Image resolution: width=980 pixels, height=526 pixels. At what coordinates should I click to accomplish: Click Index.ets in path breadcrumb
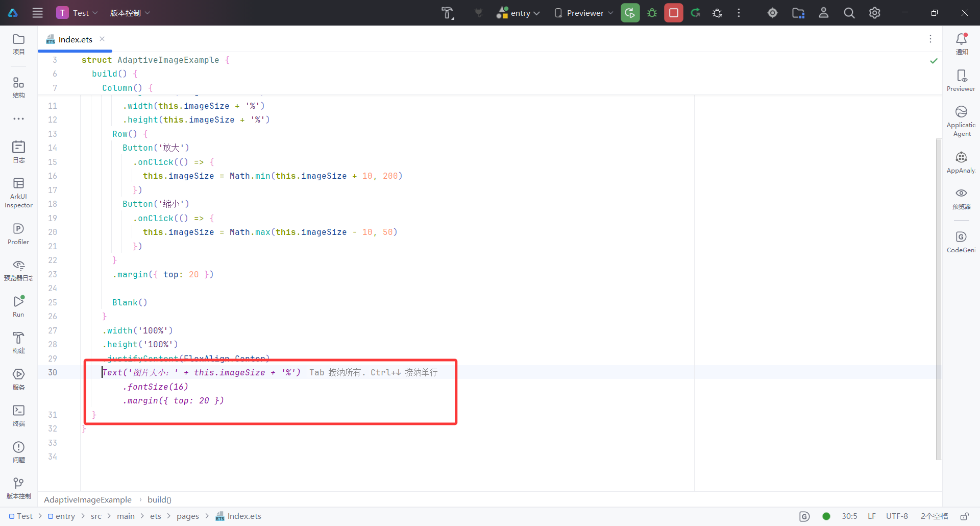[x=238, y=516]
